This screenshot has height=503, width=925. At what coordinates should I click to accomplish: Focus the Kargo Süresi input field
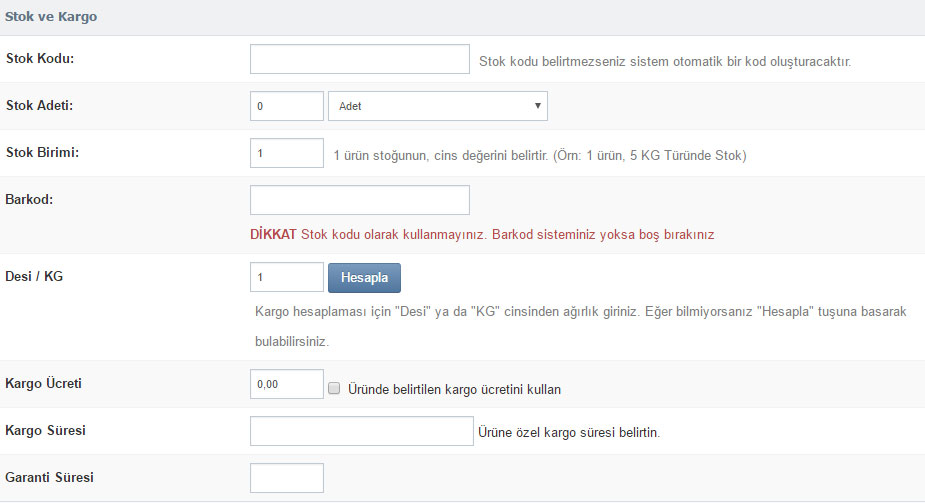pos(362,431)
